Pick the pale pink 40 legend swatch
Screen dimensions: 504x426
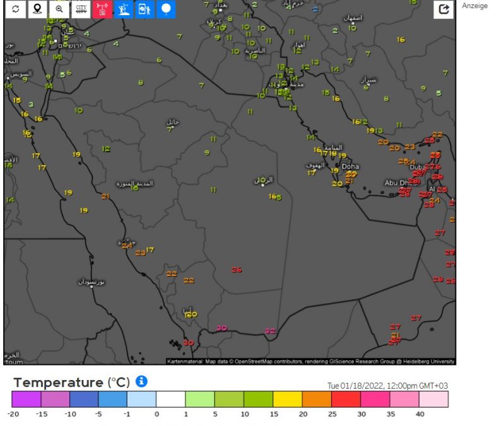point(434,399)
